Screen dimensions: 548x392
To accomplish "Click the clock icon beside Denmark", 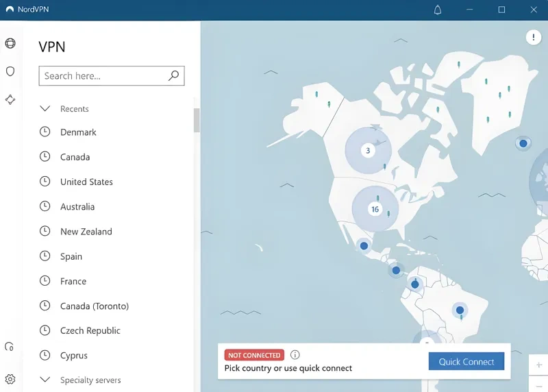I will (45, 132).
